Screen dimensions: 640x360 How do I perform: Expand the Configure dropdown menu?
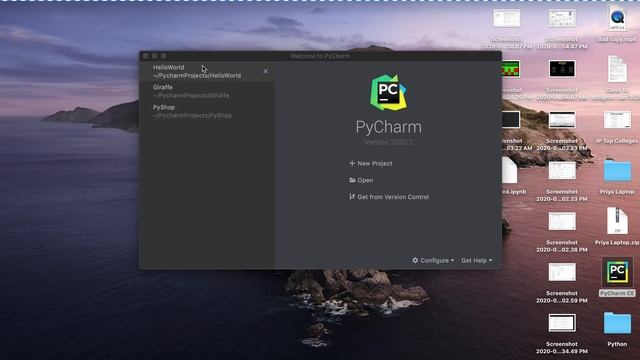tap(433, 260)
